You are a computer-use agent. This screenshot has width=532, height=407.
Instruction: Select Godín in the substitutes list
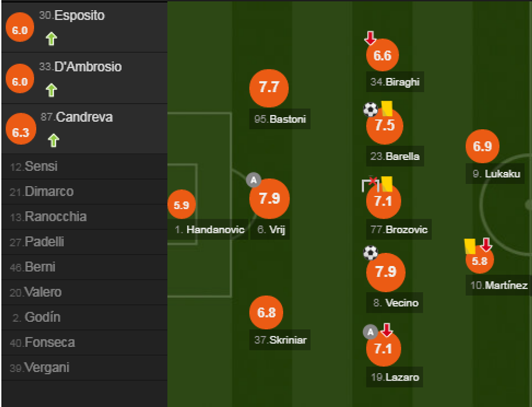click(42, 317)
